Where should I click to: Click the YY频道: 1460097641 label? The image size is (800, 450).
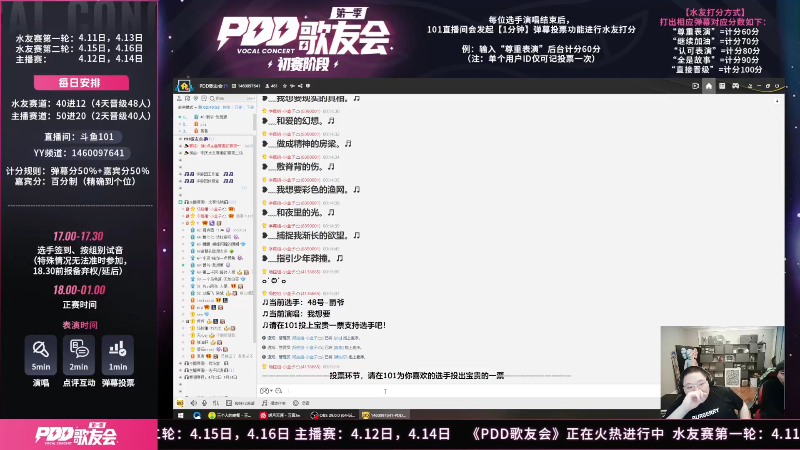click(x=79, y=153)
